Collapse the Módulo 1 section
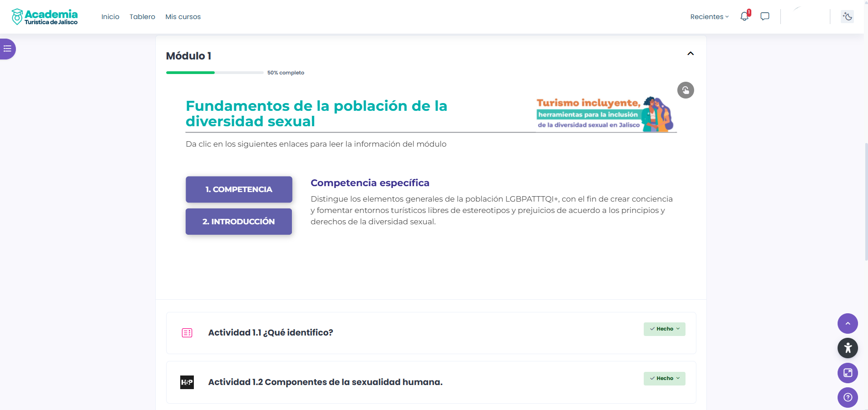Viewport: 868px width, 410px height. pyautogui.click(x=690, y=54)
